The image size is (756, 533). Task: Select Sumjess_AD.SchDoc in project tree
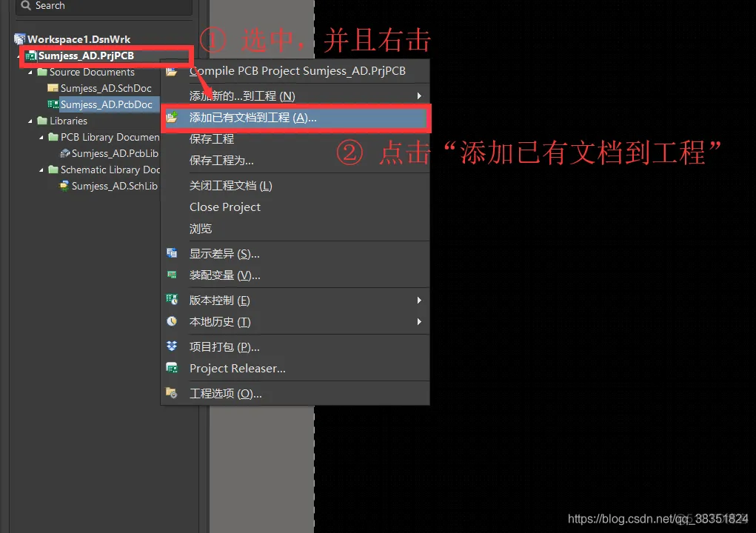(x=106, y=88)
